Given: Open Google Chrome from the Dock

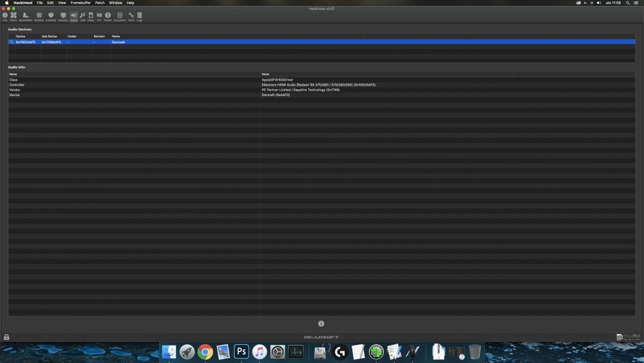Looking at the screenshot, I should [205, 352].
